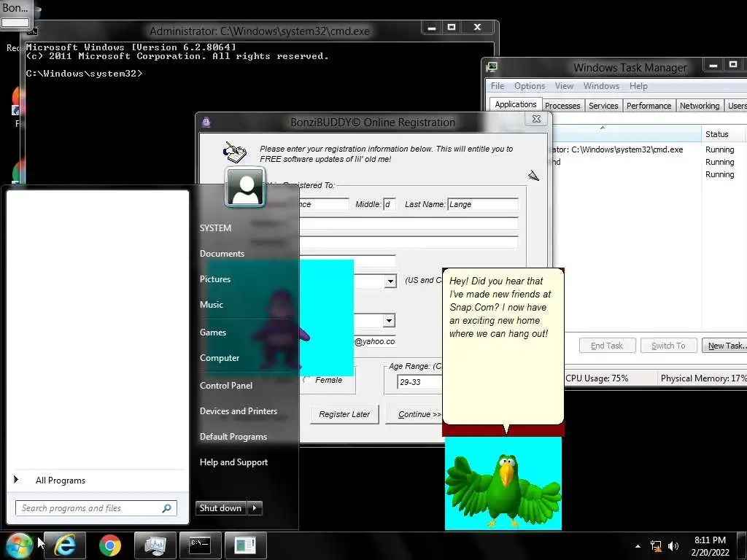Select the Female radio button
This screenshot has height=560, width=747.
click(307, 379)
